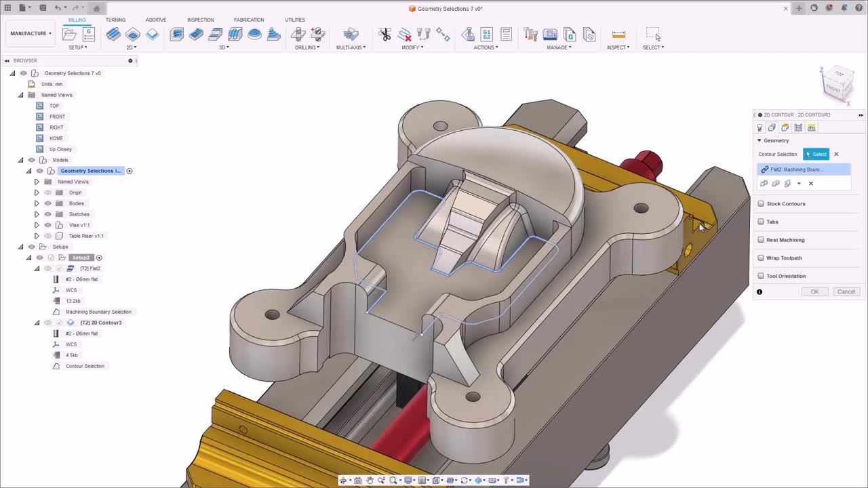This screenshot has width=868, height=488.
Task: Switch to the UTILITIES tab
Action: click(295, 20)
